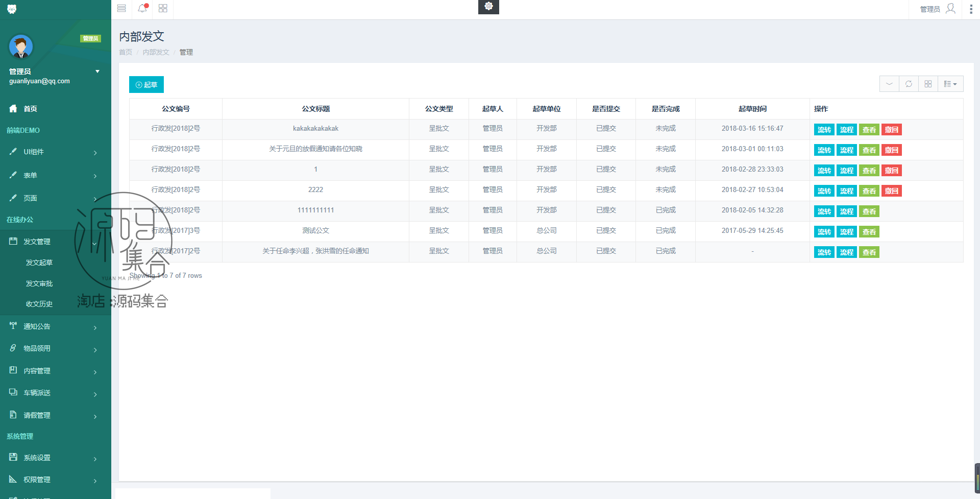Click 内部发文 in the breadcrumb
The width and height of the screenshot is (980, 499).
[x=156, y=52]
